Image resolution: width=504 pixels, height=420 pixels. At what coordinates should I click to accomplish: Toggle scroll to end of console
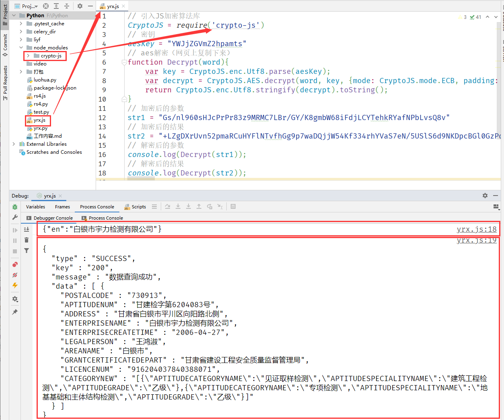click(27, 229)
